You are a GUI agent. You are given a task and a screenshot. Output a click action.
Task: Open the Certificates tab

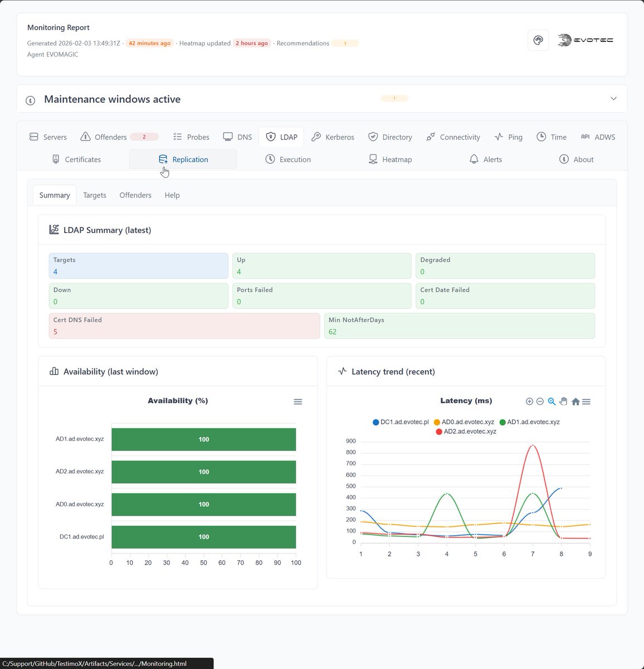click(76, 159)
